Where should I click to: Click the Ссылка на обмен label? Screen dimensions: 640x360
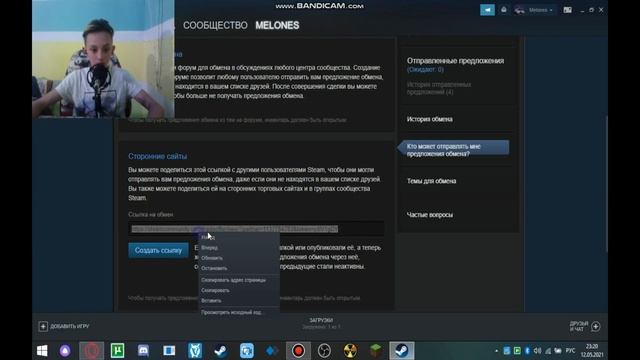coord(151,214)
